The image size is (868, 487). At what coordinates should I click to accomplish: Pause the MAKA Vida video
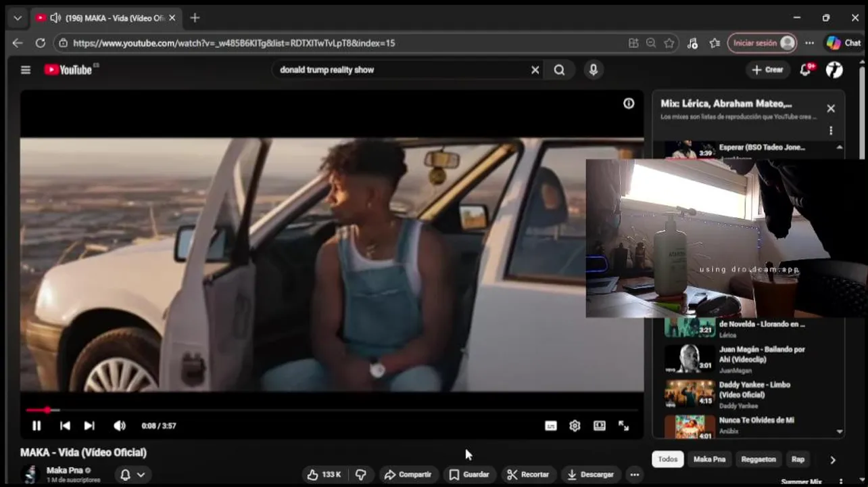[x=37, y=425]
